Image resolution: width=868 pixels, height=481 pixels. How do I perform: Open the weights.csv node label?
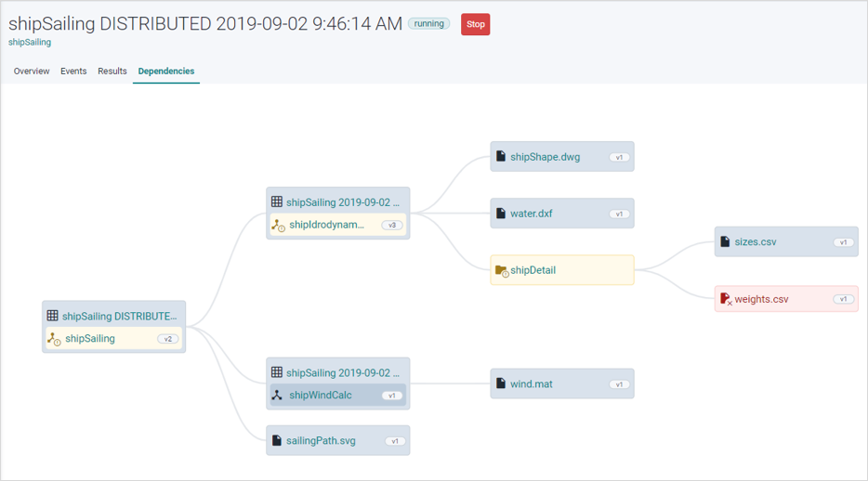pos(761,299)
